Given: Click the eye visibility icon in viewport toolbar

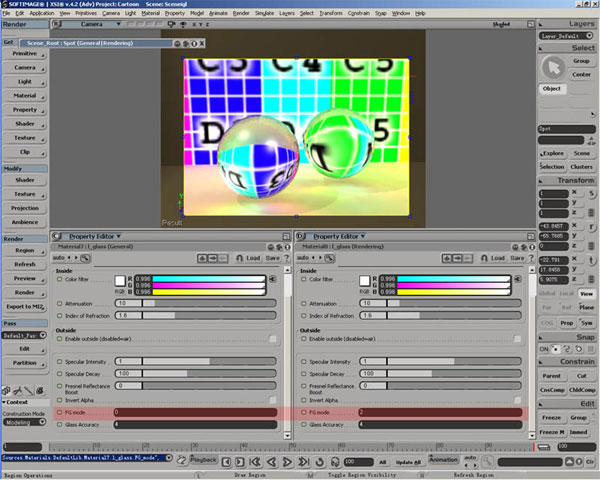Looking at the screenshot, I should [x=183, y=24].
